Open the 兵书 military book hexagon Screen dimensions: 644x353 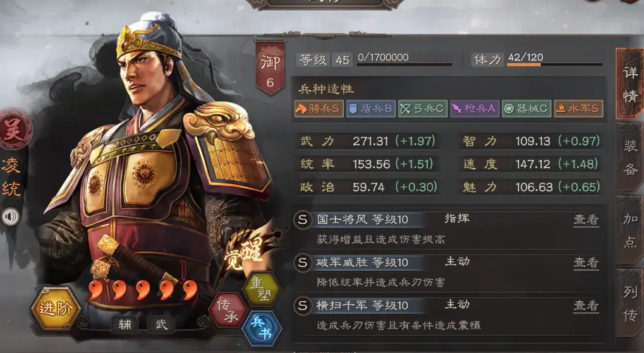tap(262, 328)
